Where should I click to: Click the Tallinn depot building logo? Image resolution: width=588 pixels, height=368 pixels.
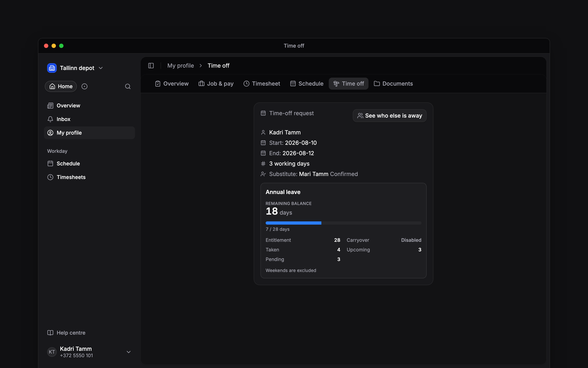52,68
